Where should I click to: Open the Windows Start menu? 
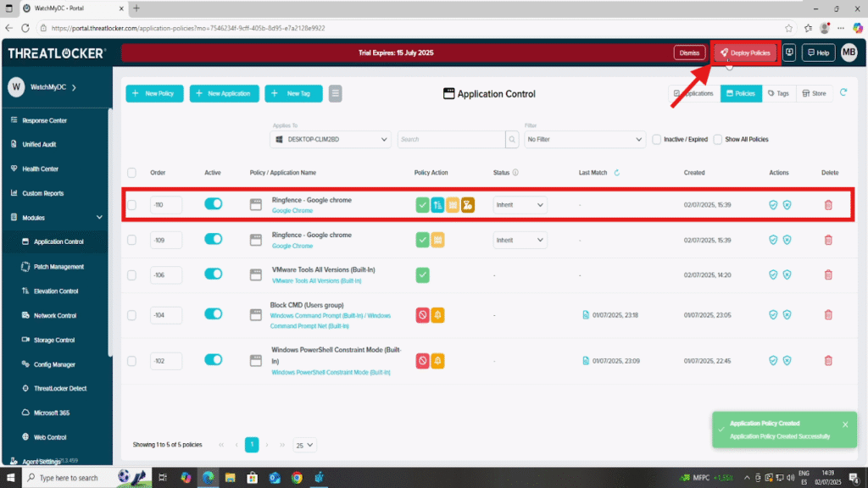coord(10,478)
